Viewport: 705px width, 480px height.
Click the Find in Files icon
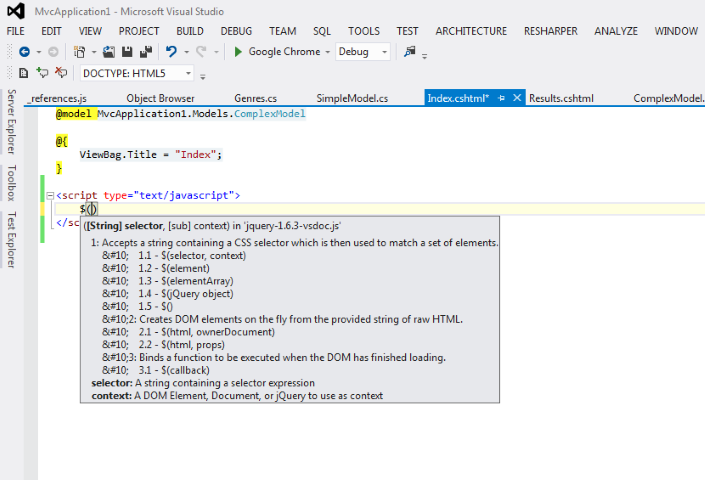point(409,52)
